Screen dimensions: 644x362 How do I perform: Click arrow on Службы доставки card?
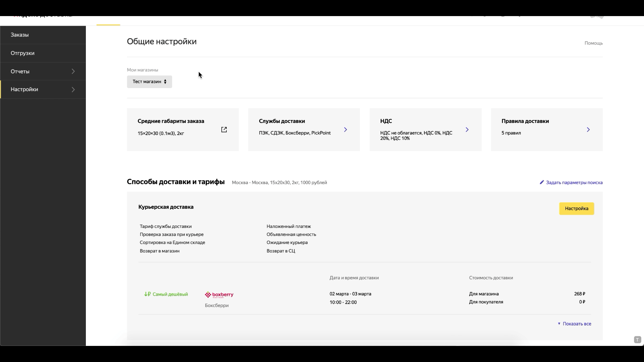click(x=345, y=130)
